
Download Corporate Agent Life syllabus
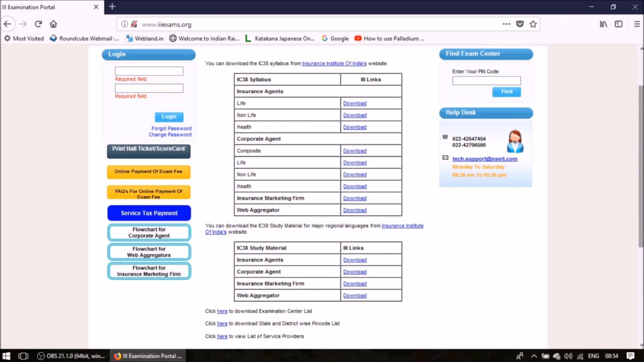pyautogui.click(x=355, y=162)
